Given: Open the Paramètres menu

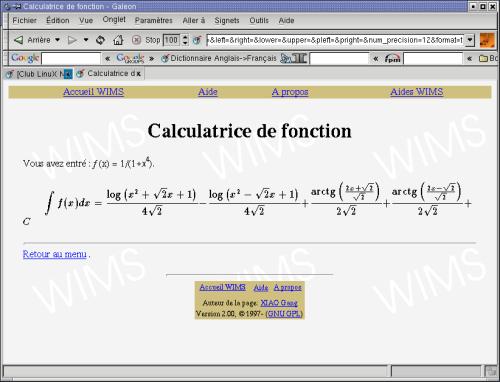Looking at the screenshot, I should tap(154, 21).
